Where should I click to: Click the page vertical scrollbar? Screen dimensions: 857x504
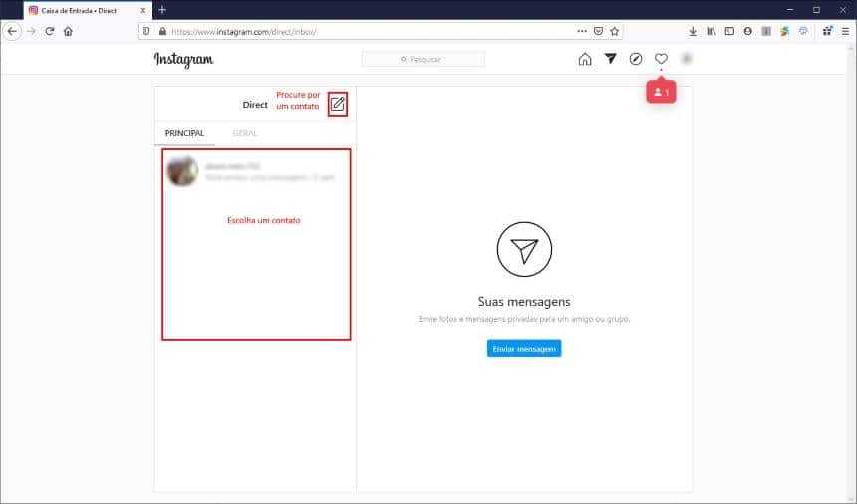[x=852, y=273]
